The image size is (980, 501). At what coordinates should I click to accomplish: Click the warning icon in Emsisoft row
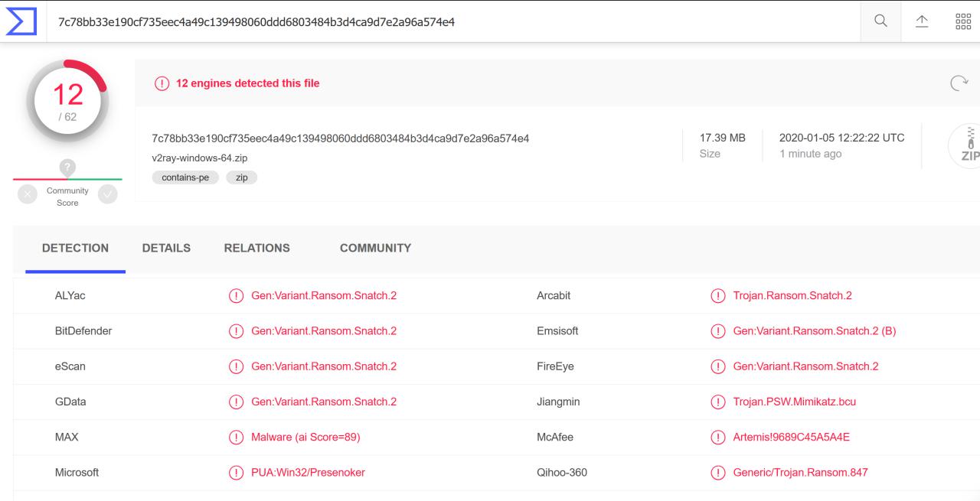pyautogui.click(x=718, y=331)
